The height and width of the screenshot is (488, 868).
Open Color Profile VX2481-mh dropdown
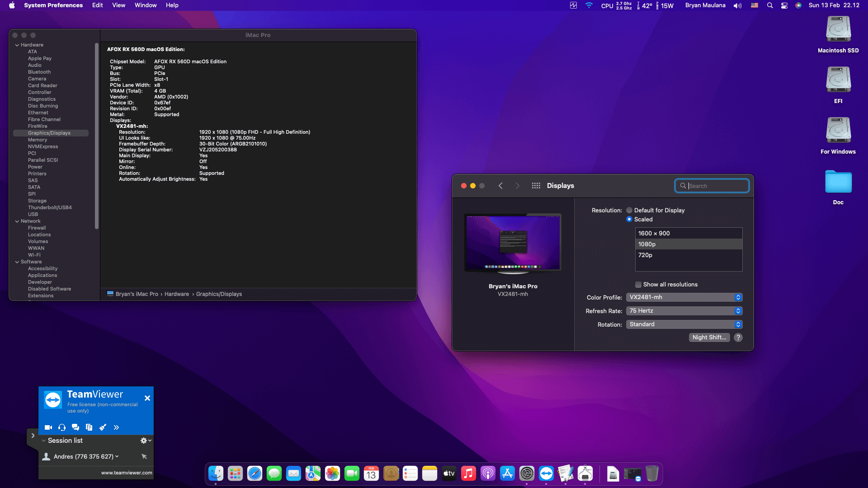pos(684,297)
